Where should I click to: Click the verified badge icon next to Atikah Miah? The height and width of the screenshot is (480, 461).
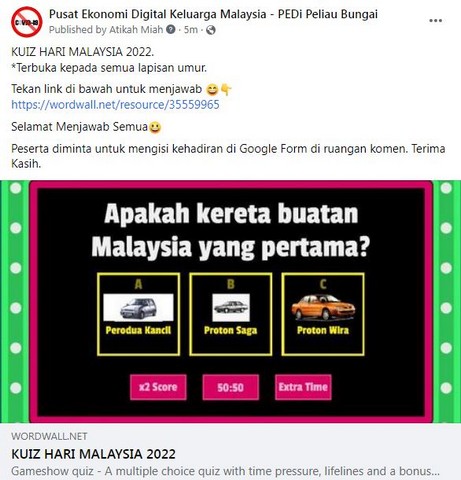pyautogui.click(x=171, y=29)
